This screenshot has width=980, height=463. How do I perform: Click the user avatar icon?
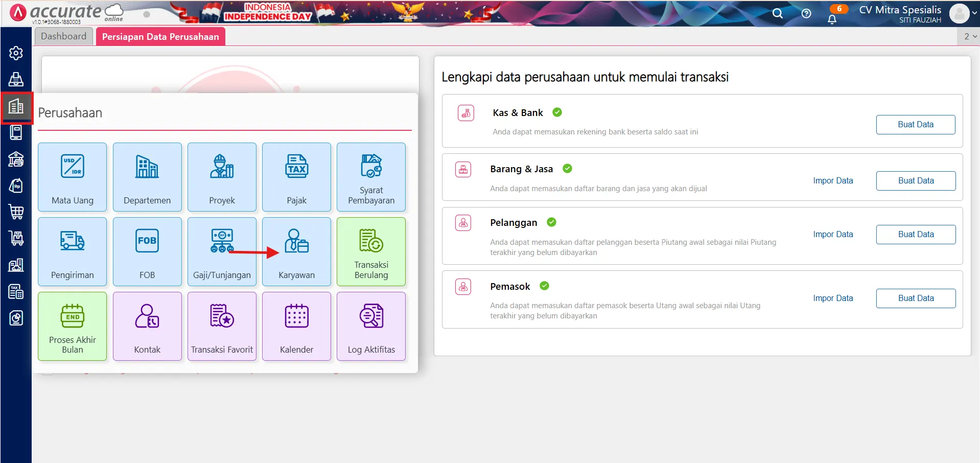tap(959, 14)
